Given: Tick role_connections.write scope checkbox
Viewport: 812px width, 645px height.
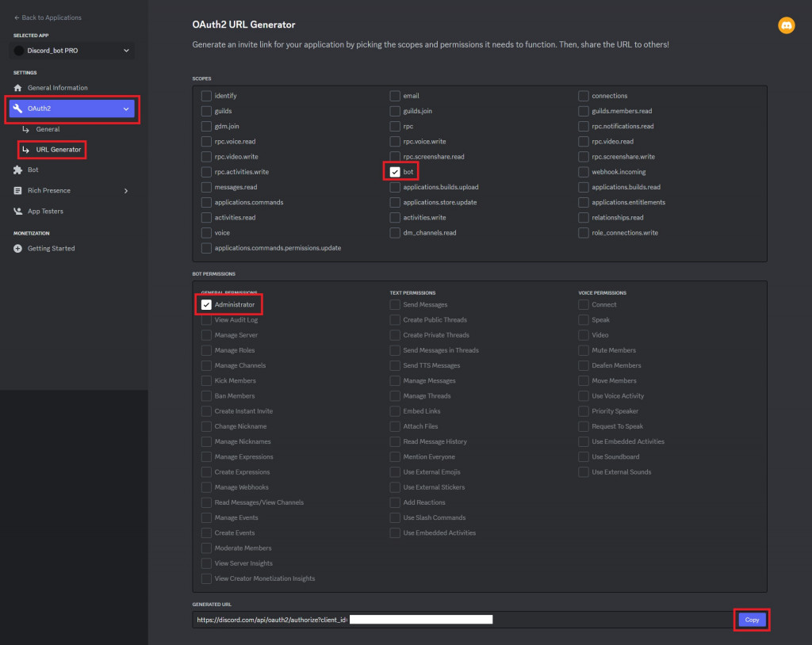Looking at the screenshot, I should coord(583,233).
